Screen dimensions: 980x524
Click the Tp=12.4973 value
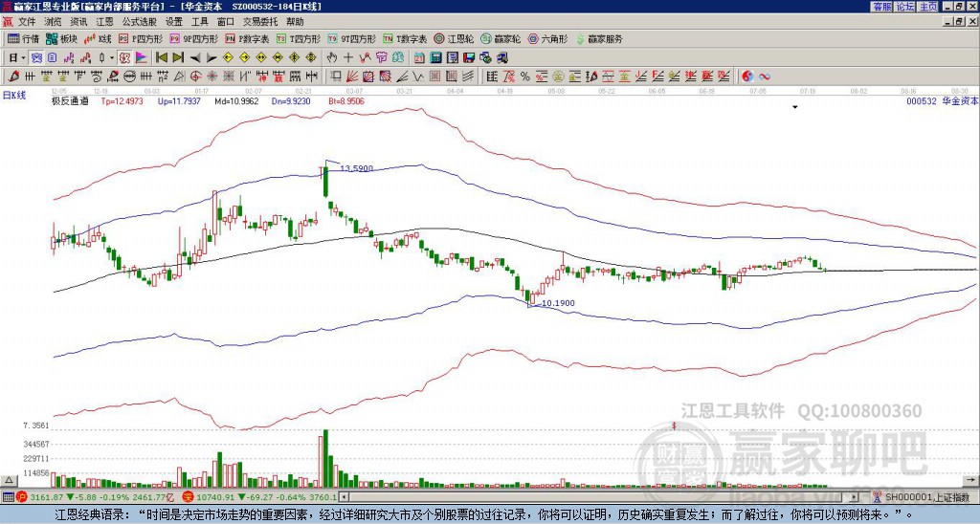122,100
